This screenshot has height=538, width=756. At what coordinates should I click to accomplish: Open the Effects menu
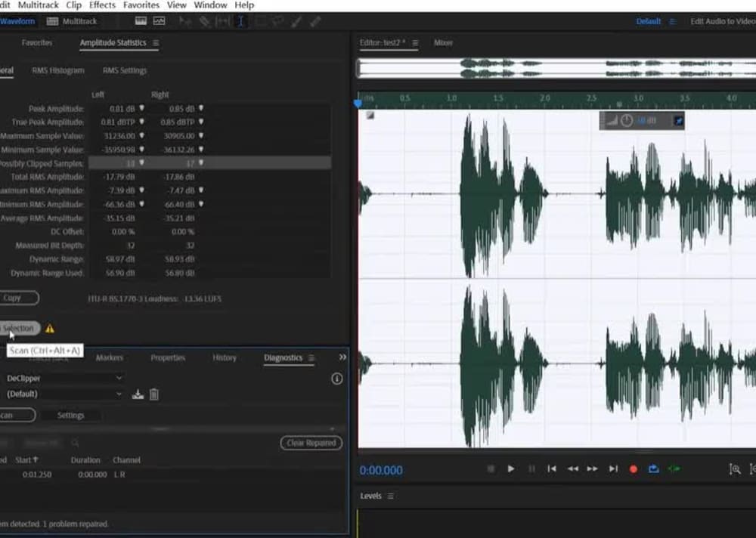coord(102,5)
